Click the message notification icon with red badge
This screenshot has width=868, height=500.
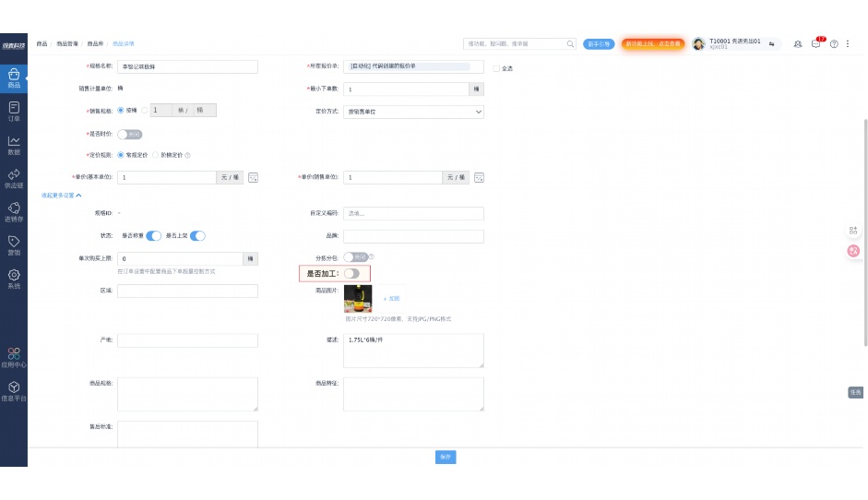(x=816, y=44)
